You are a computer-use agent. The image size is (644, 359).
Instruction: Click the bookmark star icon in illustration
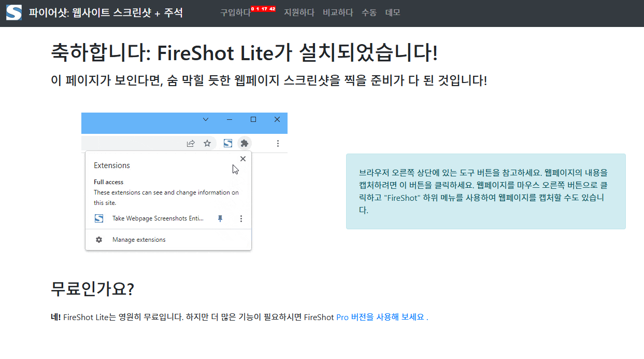click(207, 143)
